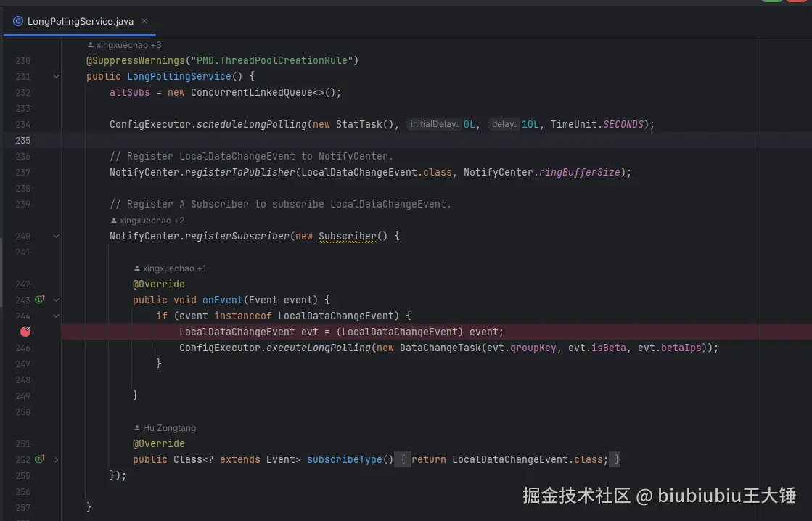The image size is (812, 521).
Task: Close the LongPollingService.java tab
Action: pos(144,21)
